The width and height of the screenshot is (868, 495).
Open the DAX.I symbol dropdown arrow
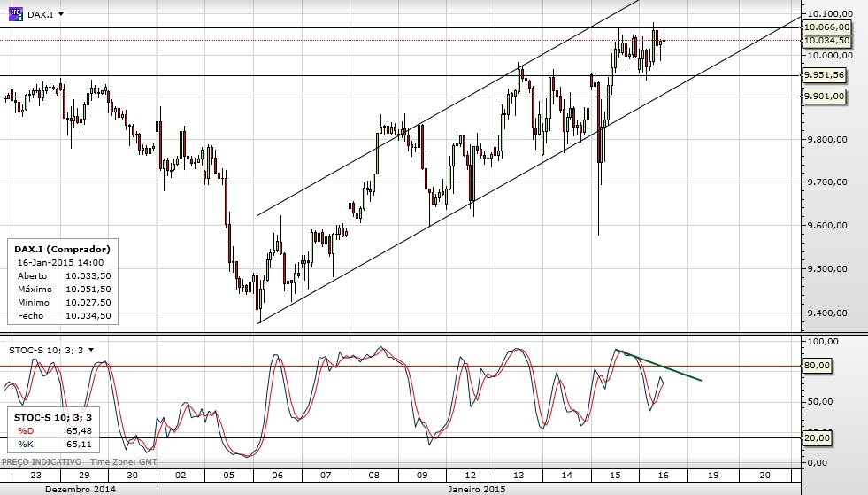pyautogui.click(x=61, y=14)
